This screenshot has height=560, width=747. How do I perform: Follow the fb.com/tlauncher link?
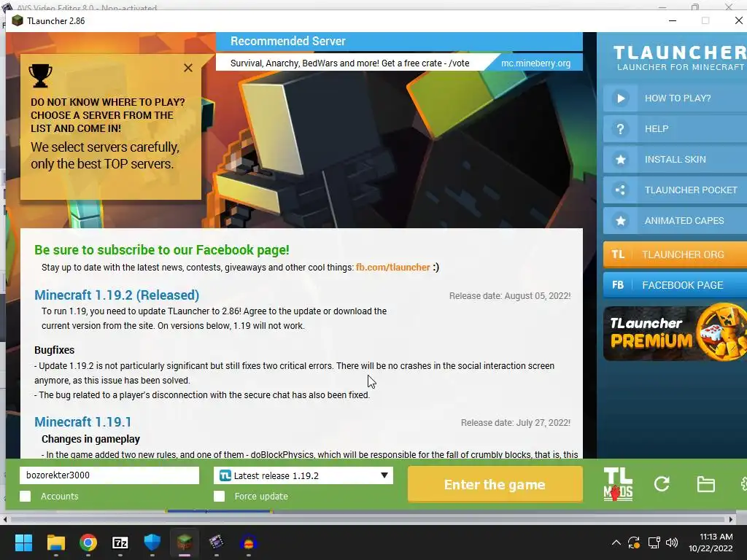click(x=392, y=268)
